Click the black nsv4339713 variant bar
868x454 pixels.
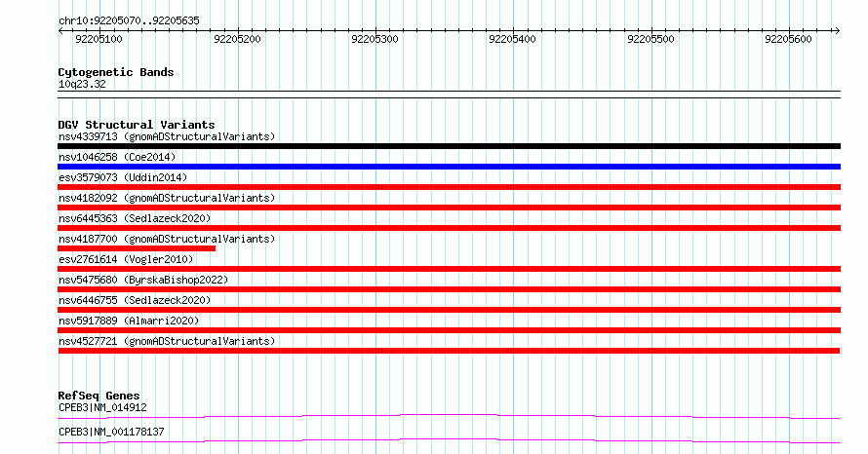[449, 146]
